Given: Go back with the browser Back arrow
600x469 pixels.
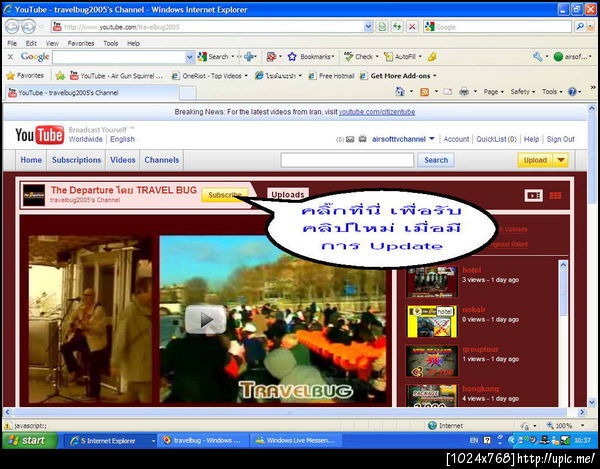Looking at the screenshot, I should (x=12, y=27).
